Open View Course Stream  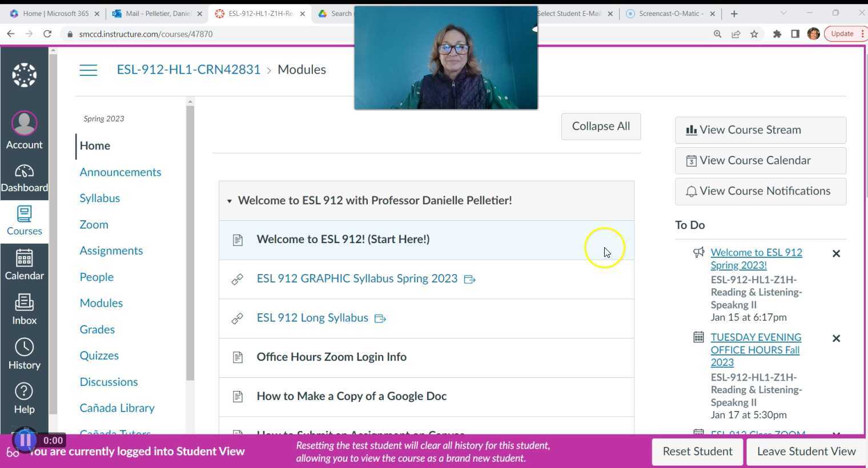click(x=760, y=130)
